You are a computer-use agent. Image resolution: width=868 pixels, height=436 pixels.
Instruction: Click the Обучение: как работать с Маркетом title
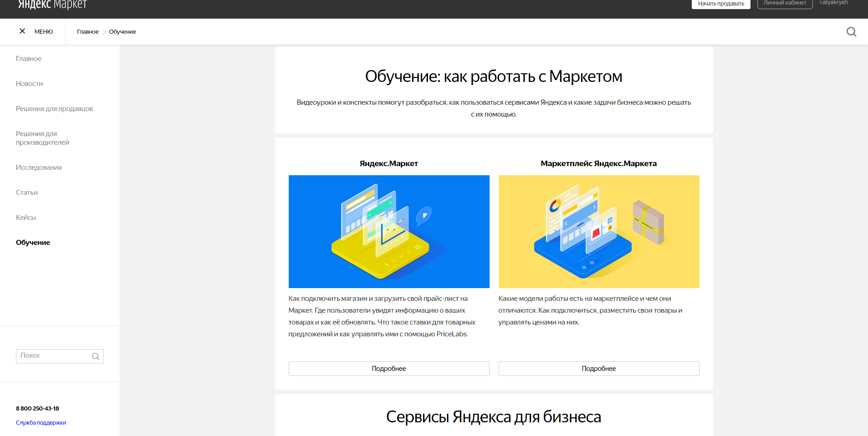click(494, 76)
